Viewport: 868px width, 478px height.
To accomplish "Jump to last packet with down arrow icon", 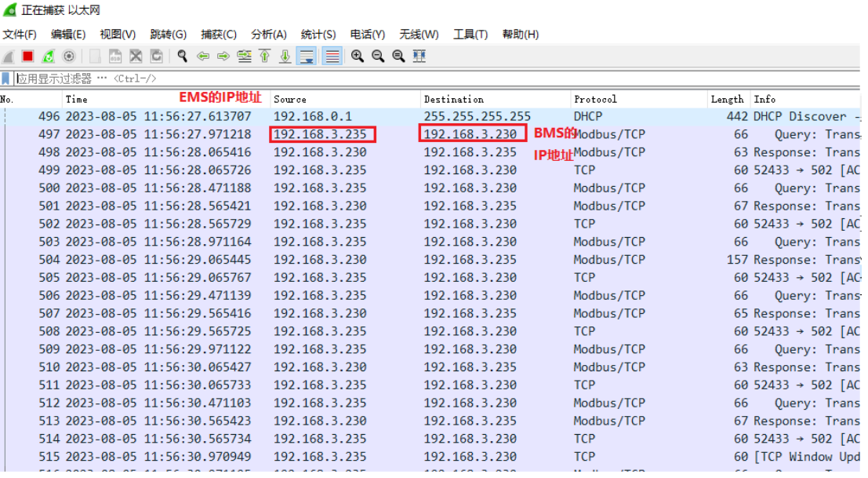I will [x=285, y=56].
